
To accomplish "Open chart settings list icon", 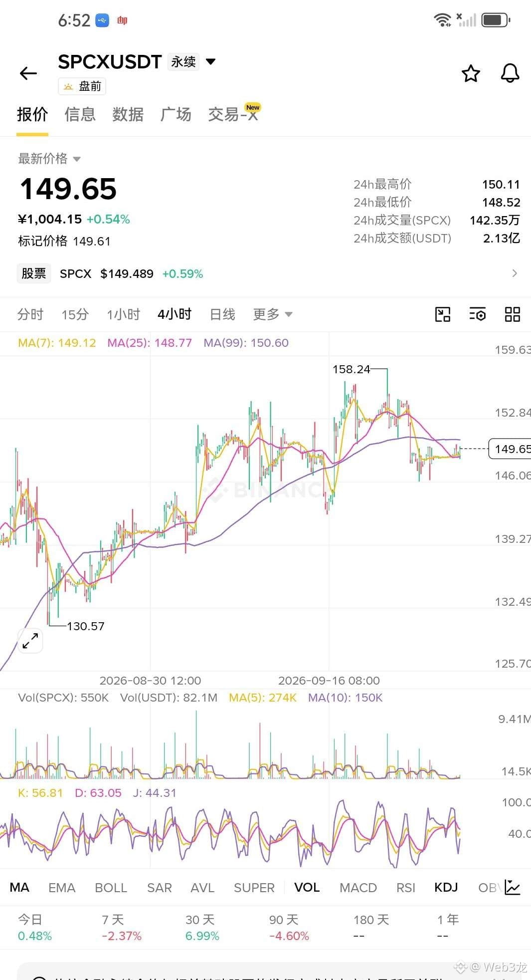I will 478,314.
